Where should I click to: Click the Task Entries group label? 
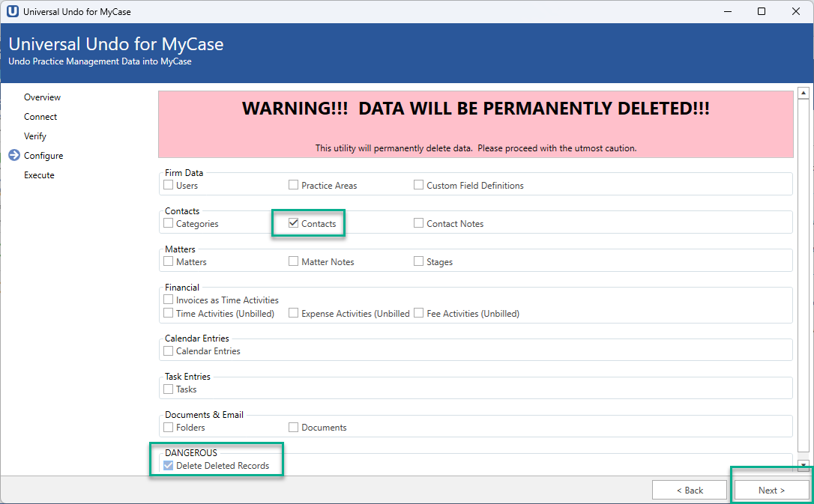[x=187, y=377]
